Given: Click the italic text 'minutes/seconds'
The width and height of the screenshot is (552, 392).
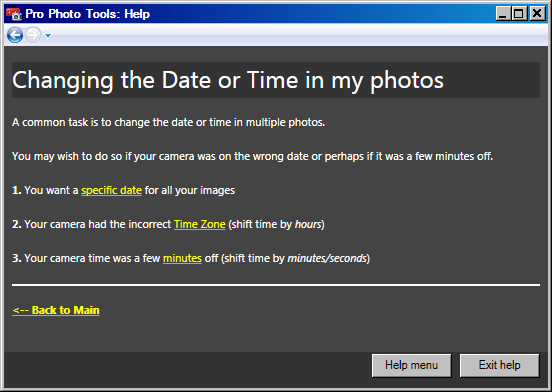Looking at the screenshot, I should (327, 258).
